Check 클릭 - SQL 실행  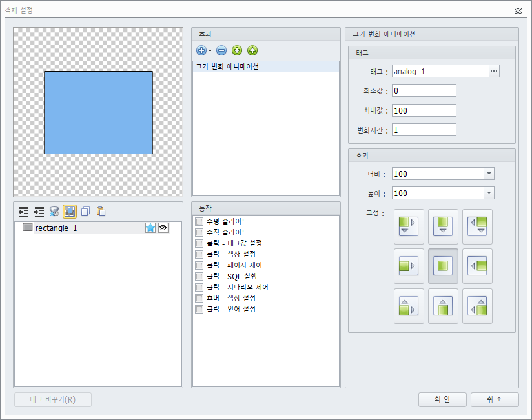[x=199, y=276]
